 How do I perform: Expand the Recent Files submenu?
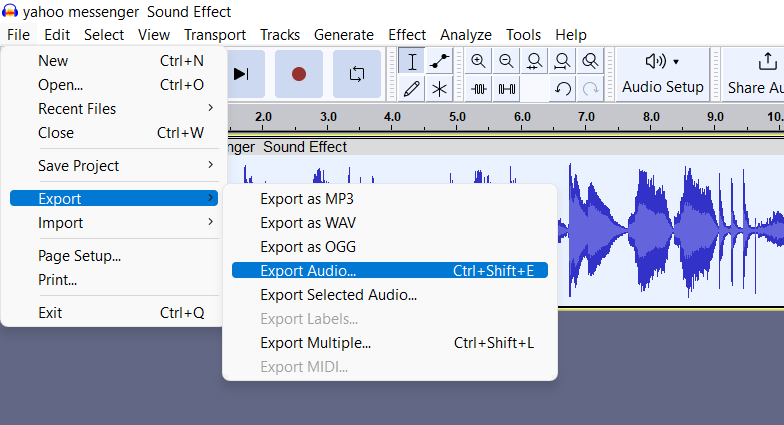click(x=110, y=108)
